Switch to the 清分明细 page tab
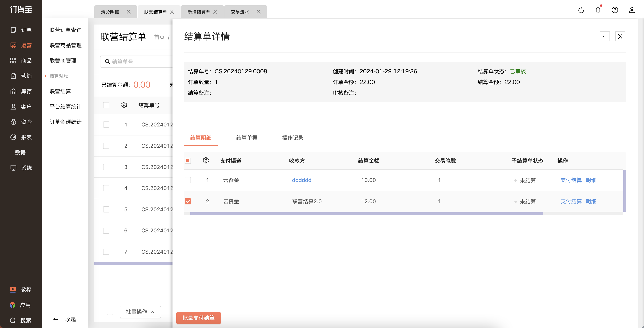Screen dimensions: 644x328 point(110,12)
